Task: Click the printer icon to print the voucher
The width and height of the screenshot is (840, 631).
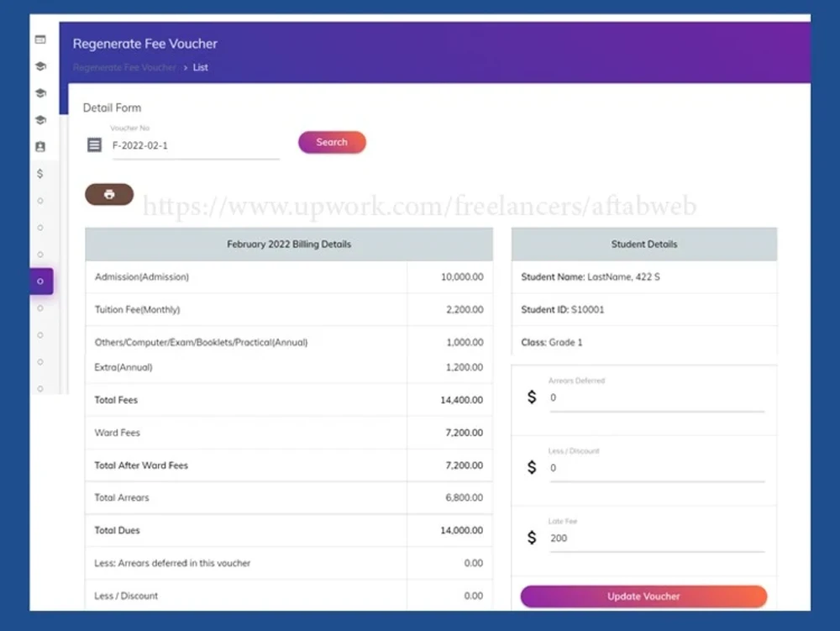Action: tap(108, 194)
